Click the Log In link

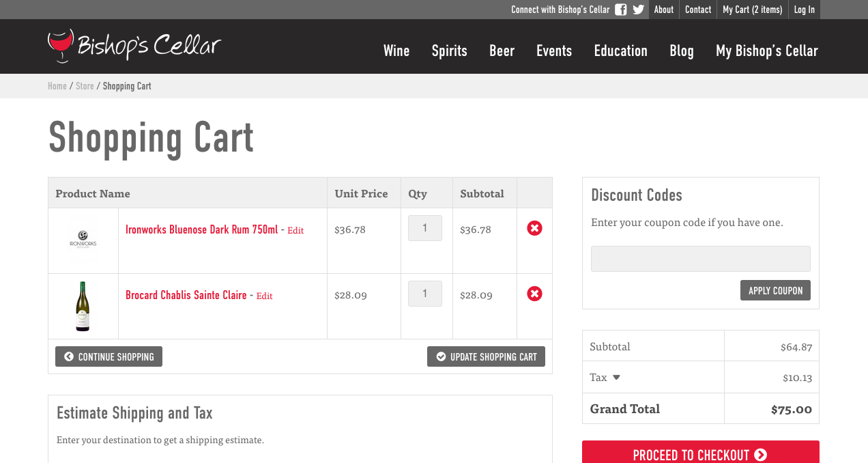click(805, 10)
